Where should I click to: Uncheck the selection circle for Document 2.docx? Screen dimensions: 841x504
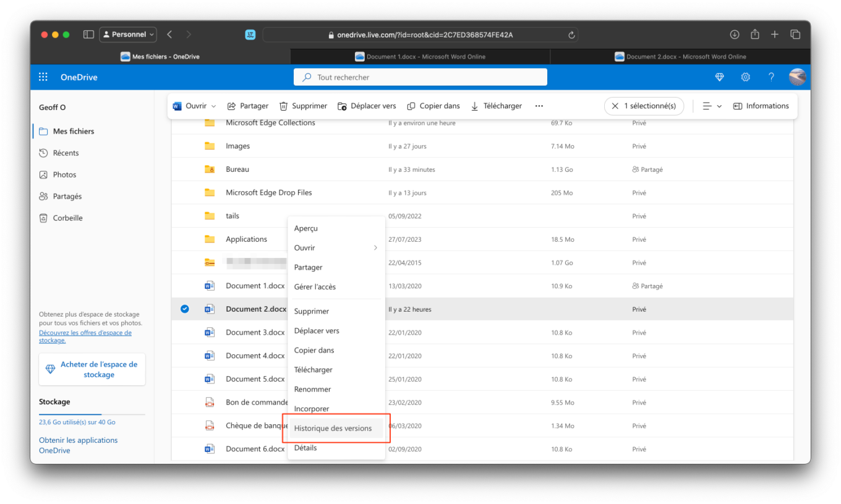tap(184, 309)
